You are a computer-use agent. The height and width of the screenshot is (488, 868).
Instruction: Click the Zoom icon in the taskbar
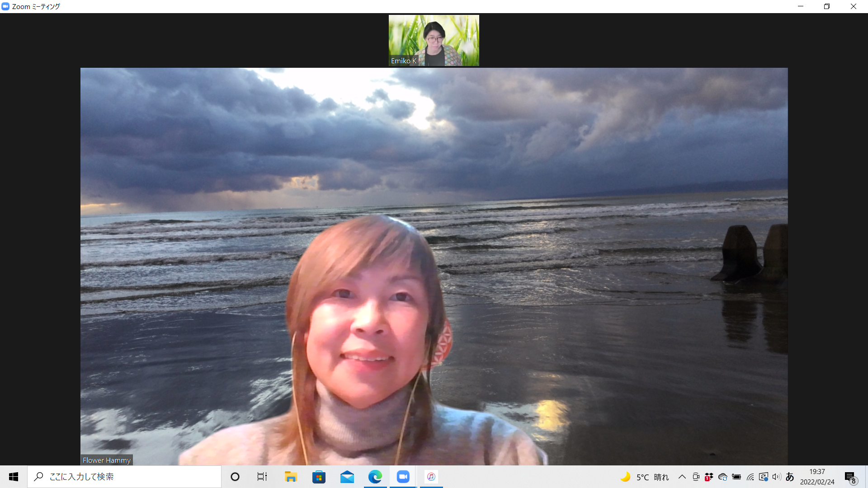tap(403, 477)
